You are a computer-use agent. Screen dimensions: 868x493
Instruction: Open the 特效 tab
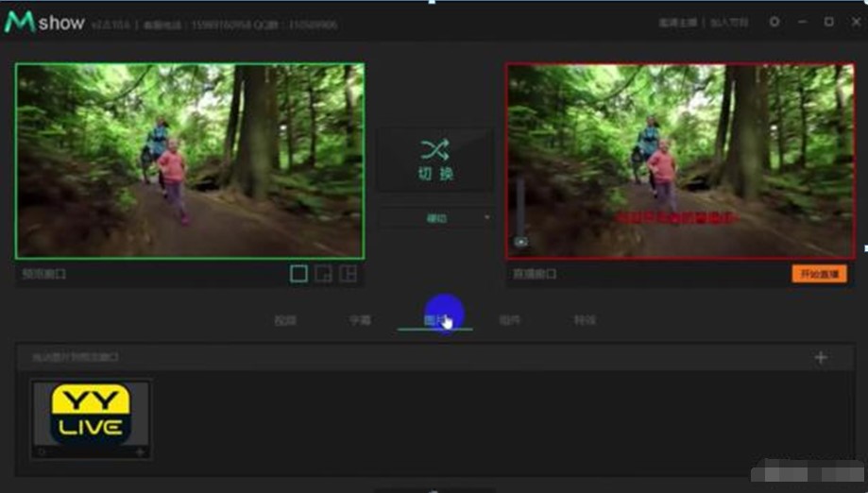[x=585, y=320]
